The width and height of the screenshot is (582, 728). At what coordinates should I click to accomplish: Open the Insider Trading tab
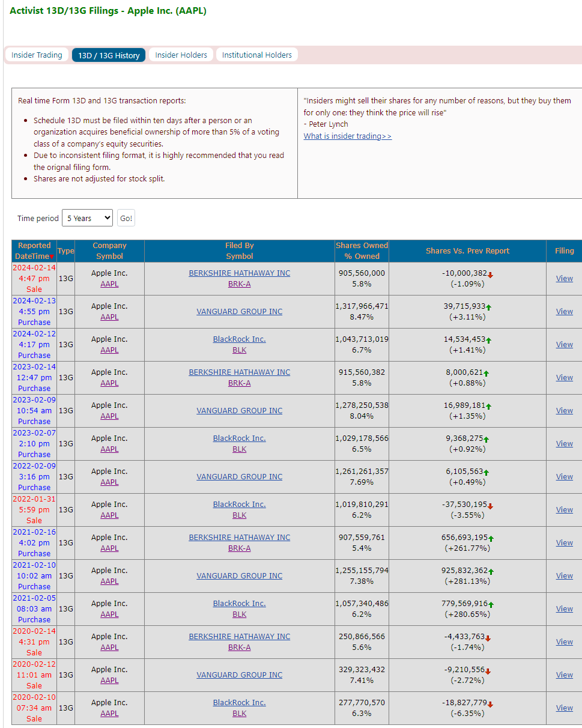pos(37,55)
